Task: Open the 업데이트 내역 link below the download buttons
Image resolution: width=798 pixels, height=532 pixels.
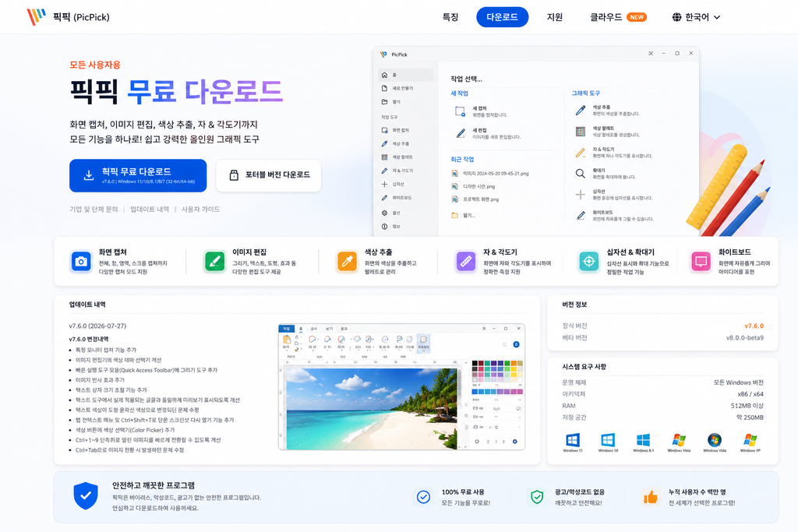Action: [150, 209]
